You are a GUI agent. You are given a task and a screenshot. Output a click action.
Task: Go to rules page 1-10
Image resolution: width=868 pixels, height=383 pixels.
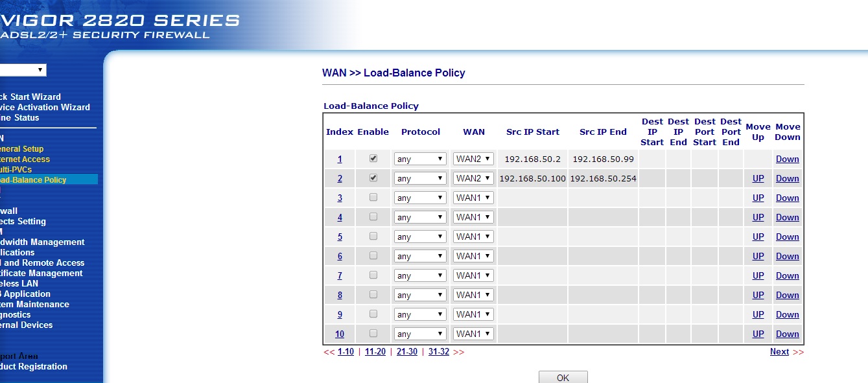coord(346,352)
